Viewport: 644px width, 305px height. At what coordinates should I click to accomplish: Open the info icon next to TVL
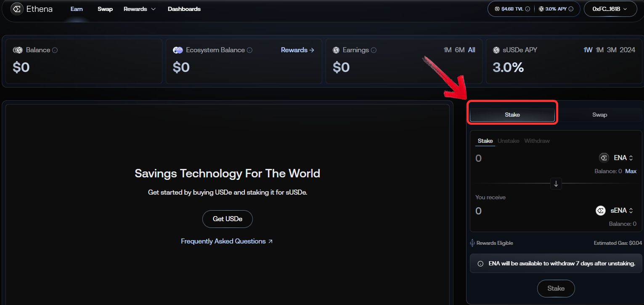pyautogui.click(x=527, y=9)
